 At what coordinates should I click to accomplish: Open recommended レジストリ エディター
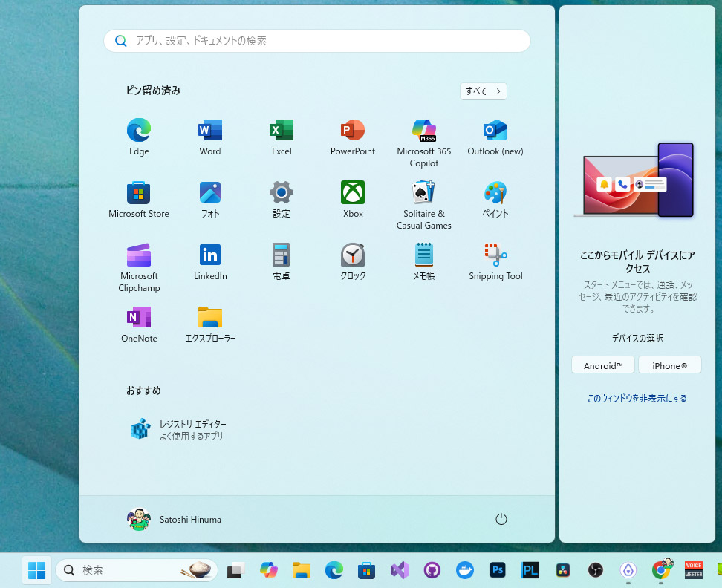pyautogui.click(x=179, y=429)
